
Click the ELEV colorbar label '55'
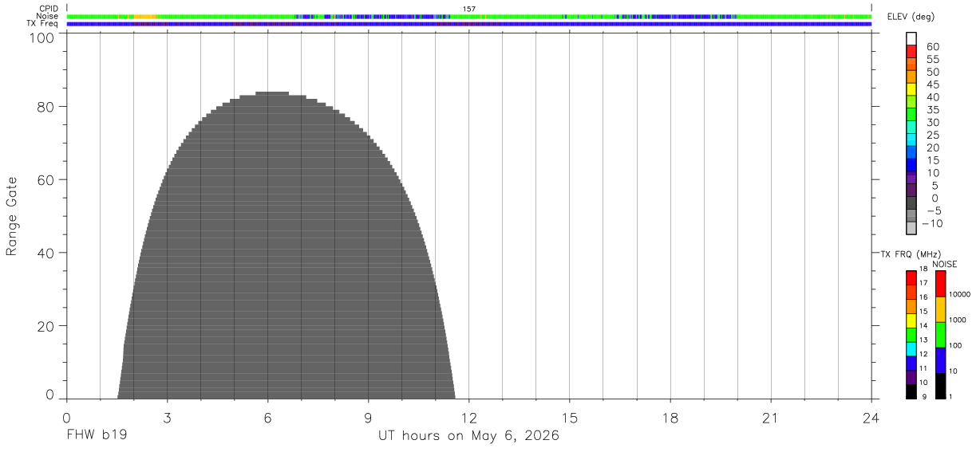933,59
